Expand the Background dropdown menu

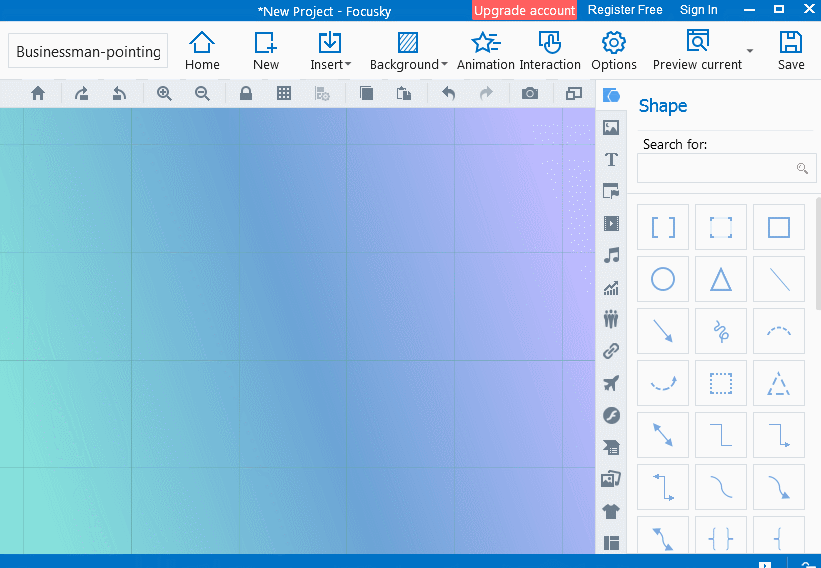(x=409, y=51)
